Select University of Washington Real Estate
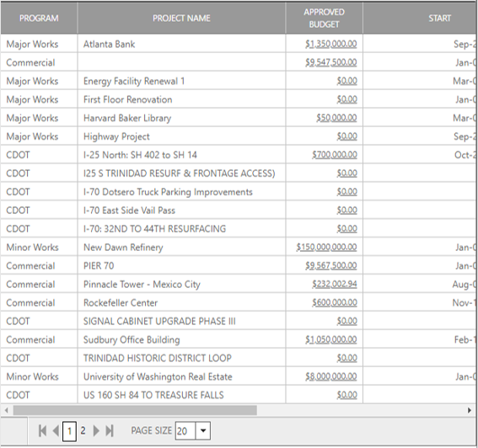 pyautogui.click(x=158, y=376)
